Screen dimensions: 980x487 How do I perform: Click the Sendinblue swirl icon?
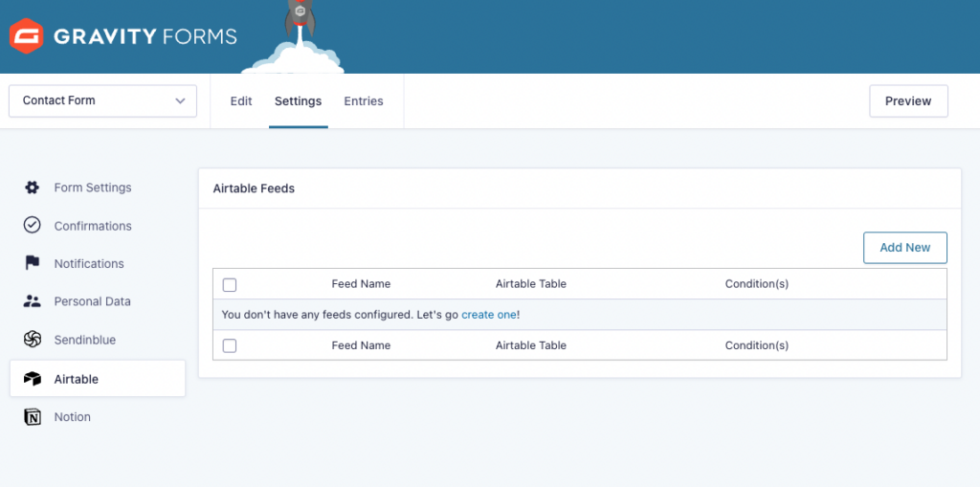click(x=33, y=340)
